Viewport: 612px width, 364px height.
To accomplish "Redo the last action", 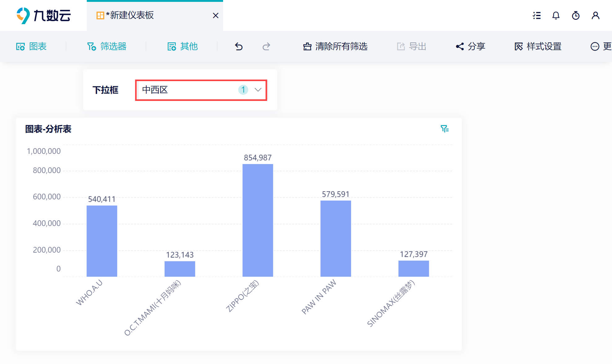I will [266, 46].
